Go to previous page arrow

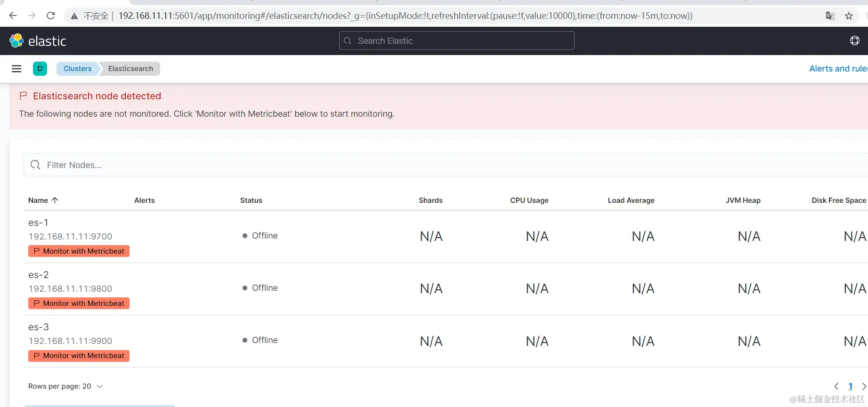point(836,386)
